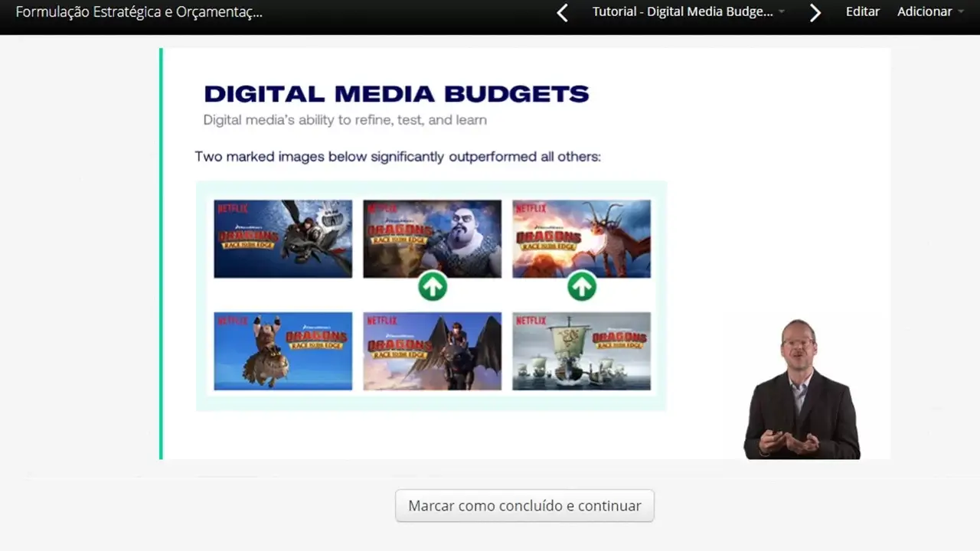Open the Adicionar dropdown menu
The height and width of the screenshot is (551, 980).
click(930, 11)
